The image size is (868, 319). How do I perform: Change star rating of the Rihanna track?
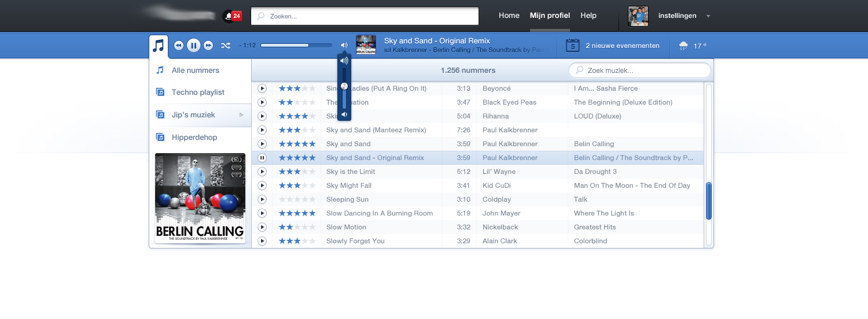click(x=297, y=116)
